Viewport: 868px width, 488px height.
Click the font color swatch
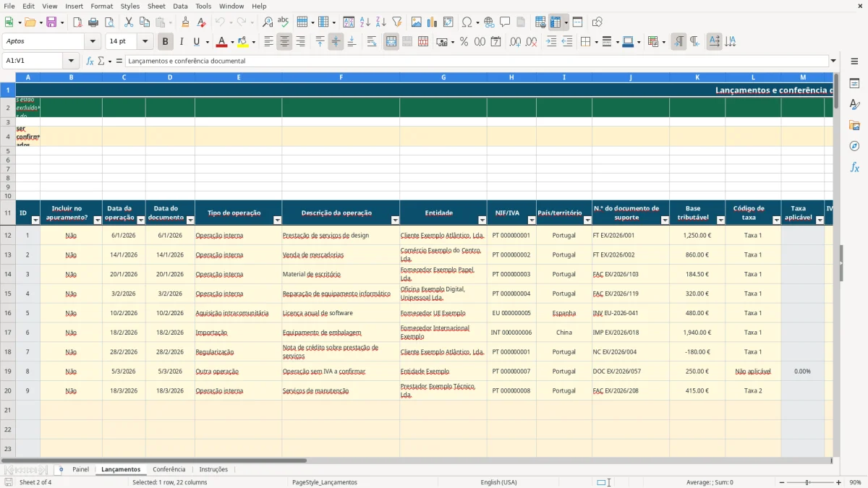coord(222,42)
